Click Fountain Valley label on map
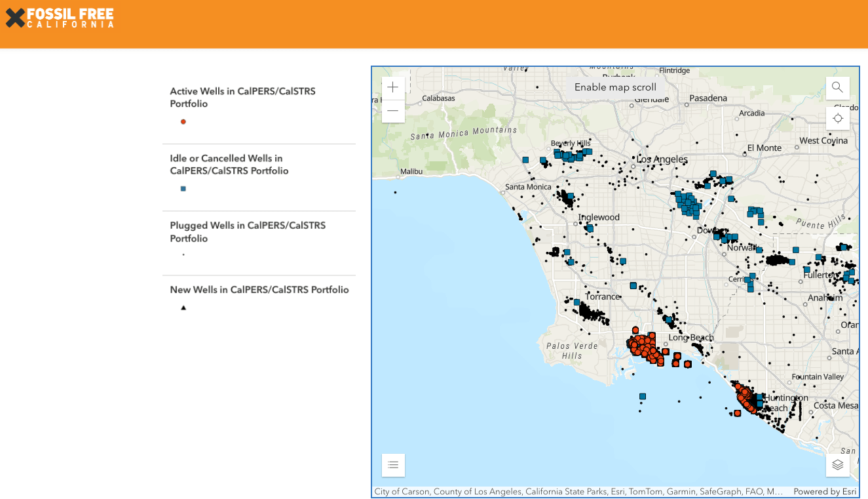Screen dimensions: 868x499 pos(818,377)
